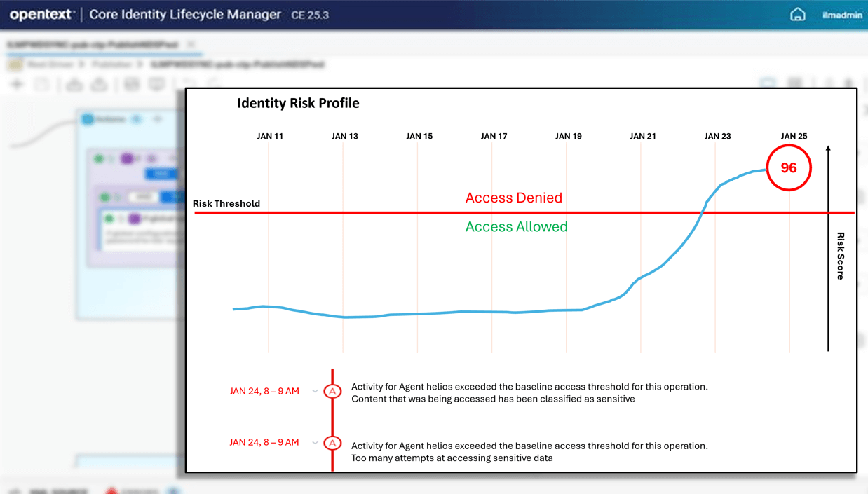Open the second cloud icon in the toolbar
The image size is (868, 494).
click(100, 83)
